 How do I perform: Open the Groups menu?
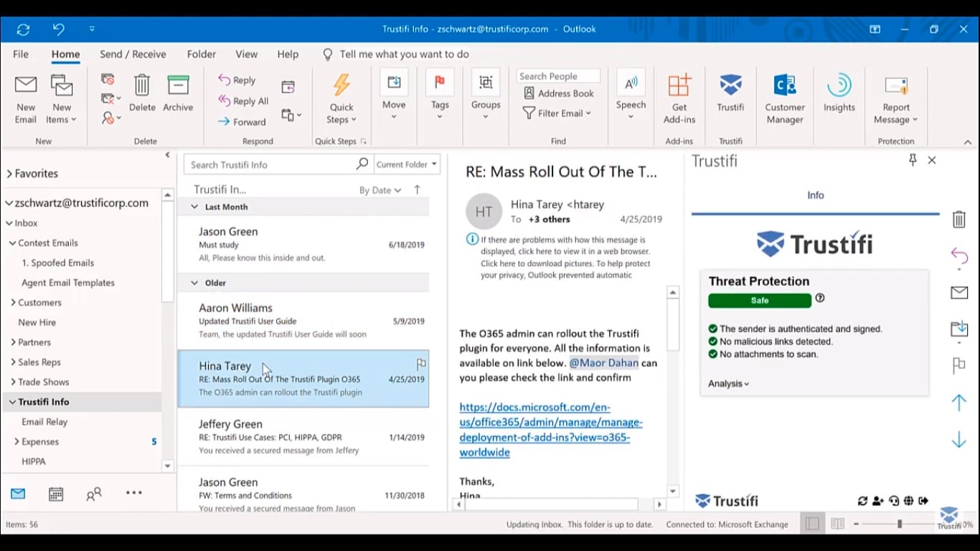[486, 95]
